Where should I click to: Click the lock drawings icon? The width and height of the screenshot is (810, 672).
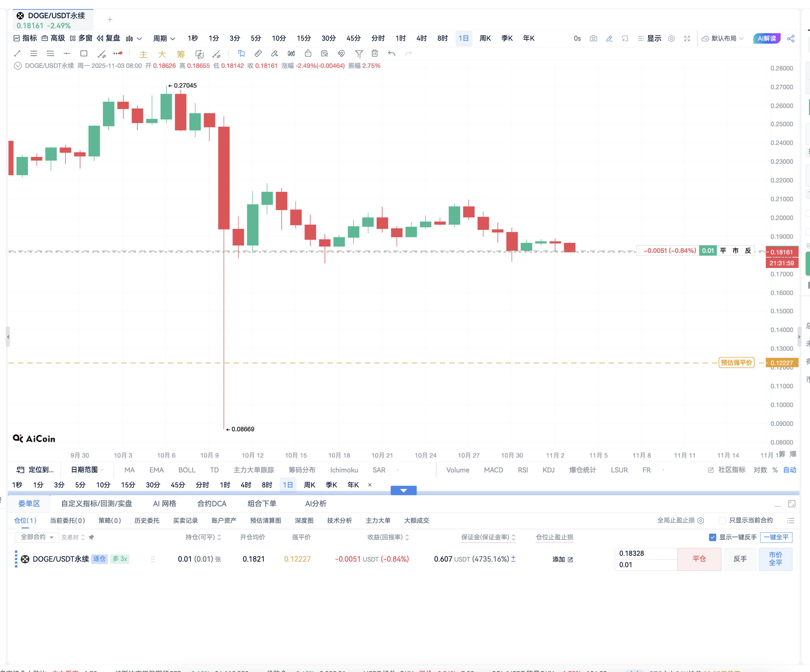pos(308,54)
